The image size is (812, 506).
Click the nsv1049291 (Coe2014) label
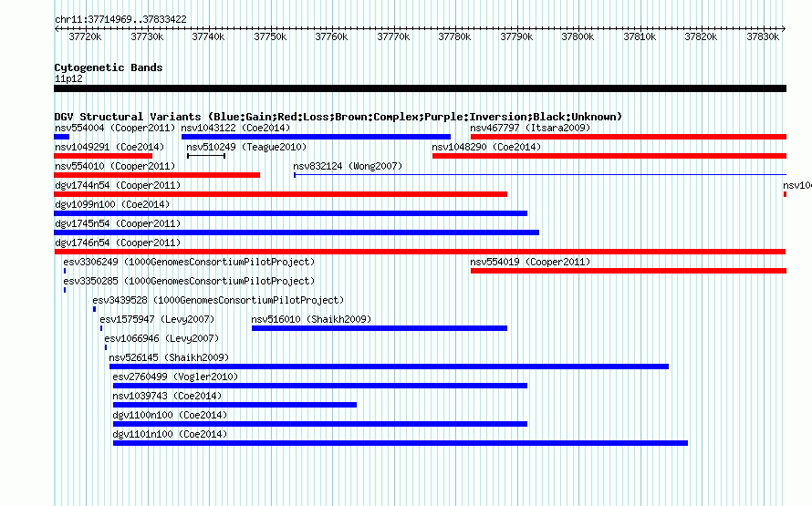(109, 147)
